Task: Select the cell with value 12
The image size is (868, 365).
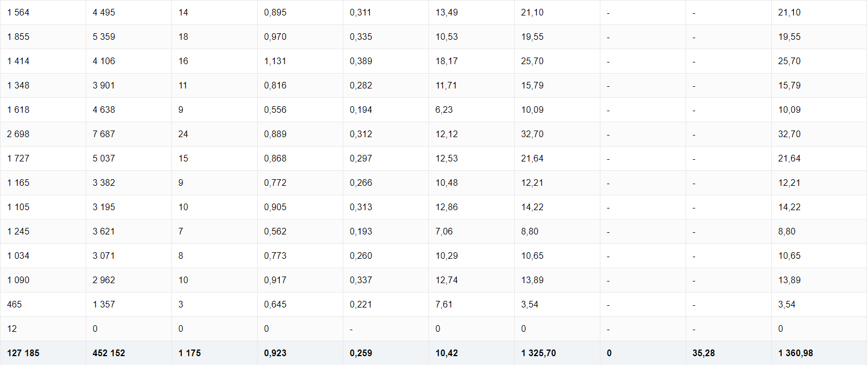Action: [43, 328]
